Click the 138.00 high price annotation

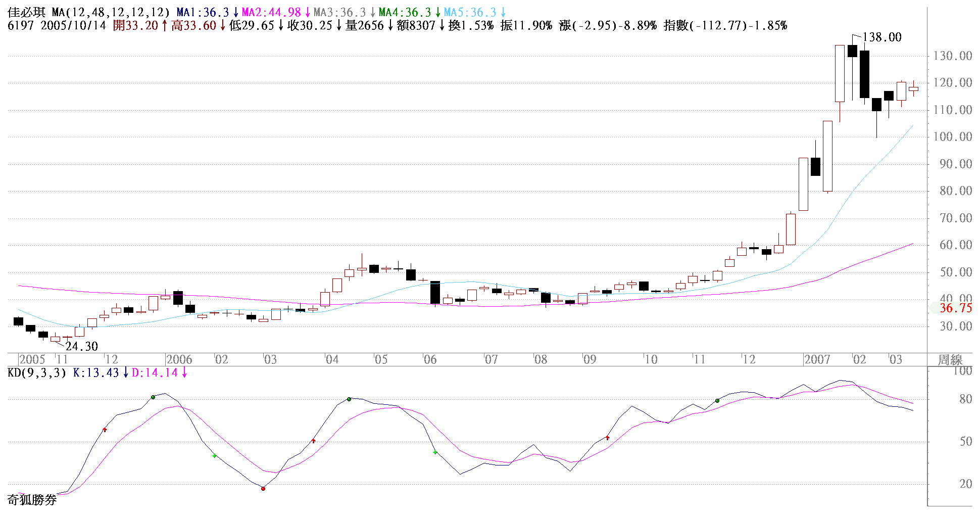(x=881, y=37)
